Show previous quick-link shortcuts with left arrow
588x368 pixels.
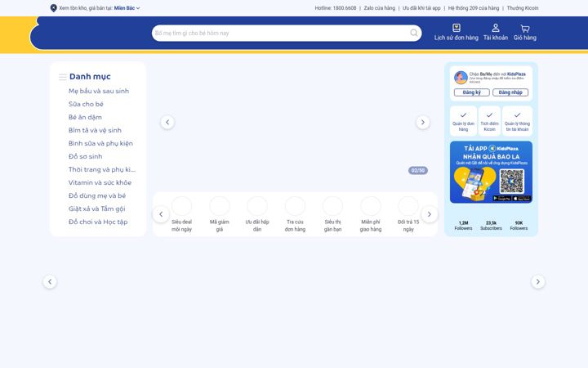tap(161, 214)
